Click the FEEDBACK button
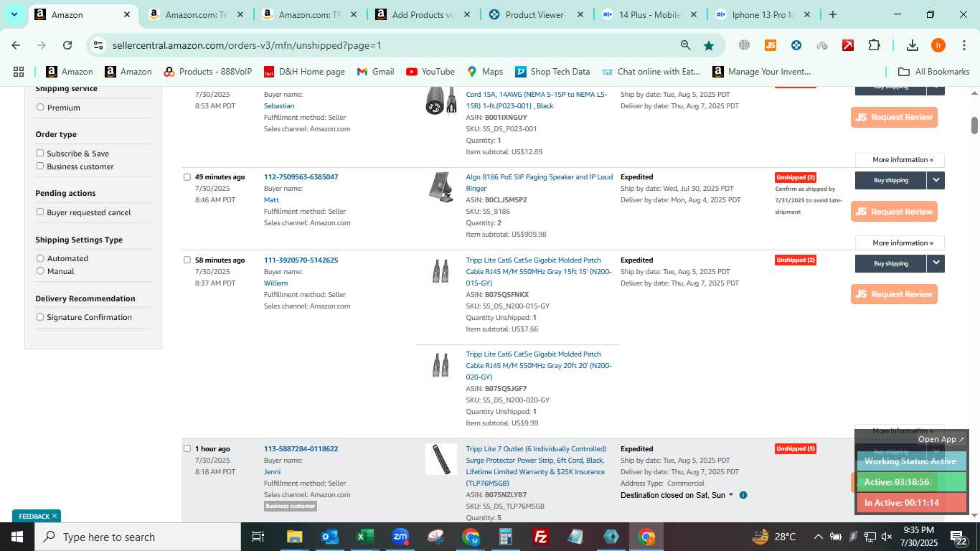Viewport: 980px width, 551px height. 37,516
